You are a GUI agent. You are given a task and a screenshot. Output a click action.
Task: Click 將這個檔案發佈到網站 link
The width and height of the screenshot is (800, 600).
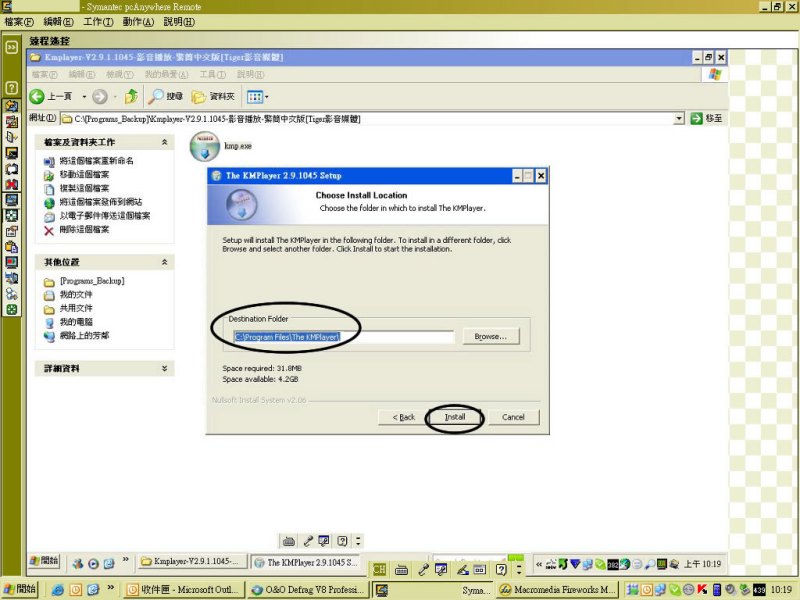101,202
